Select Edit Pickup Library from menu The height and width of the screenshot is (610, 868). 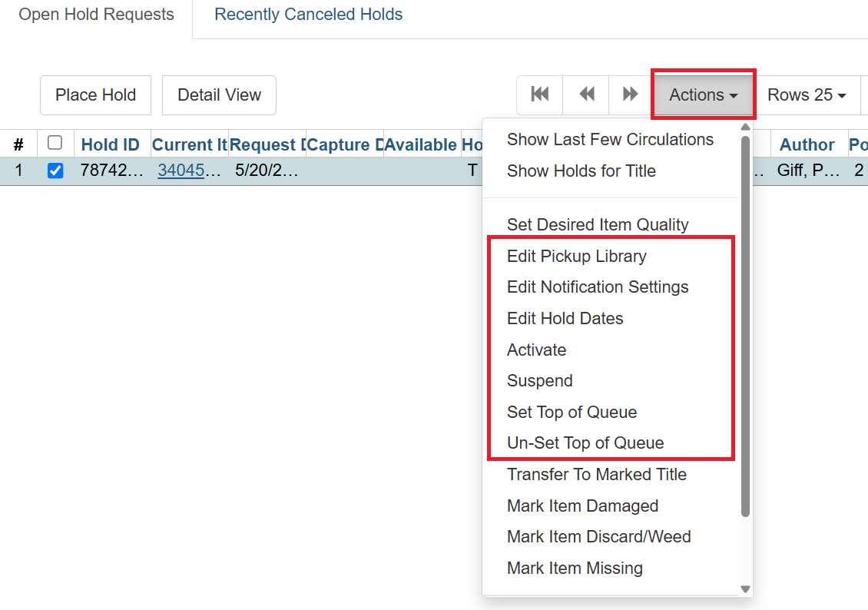577,256
